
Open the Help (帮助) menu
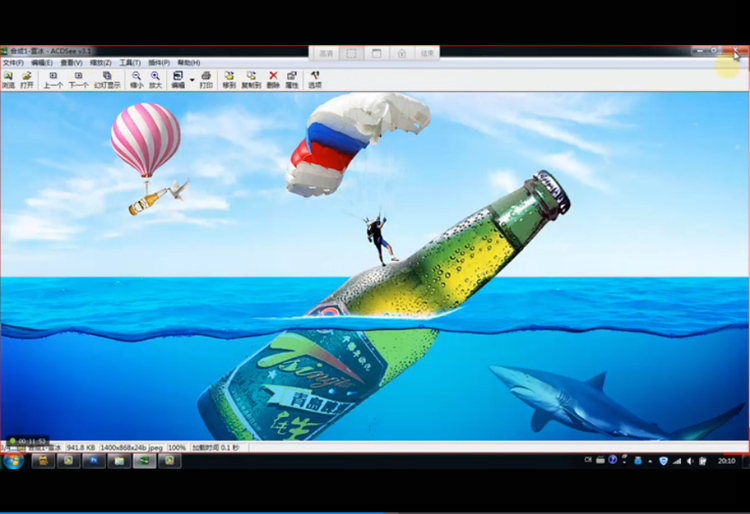pyautogui.click(x=189, y=63)
